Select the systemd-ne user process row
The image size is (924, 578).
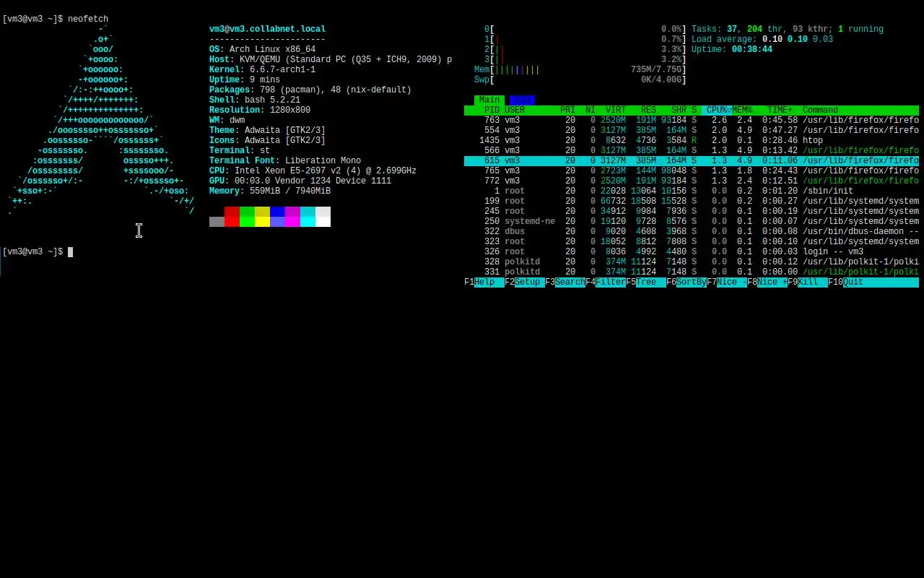[692, 221]
